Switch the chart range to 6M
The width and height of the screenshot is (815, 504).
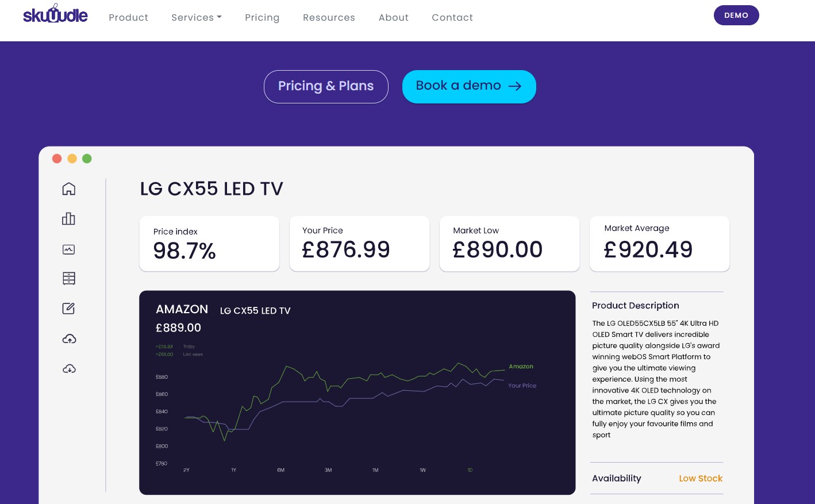tap(280, 470)
